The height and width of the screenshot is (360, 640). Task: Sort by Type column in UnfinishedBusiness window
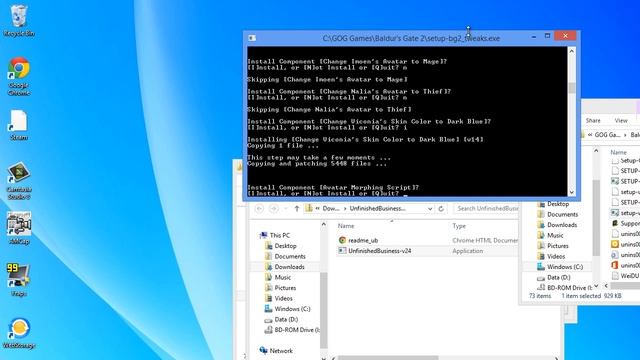point(459,226)
